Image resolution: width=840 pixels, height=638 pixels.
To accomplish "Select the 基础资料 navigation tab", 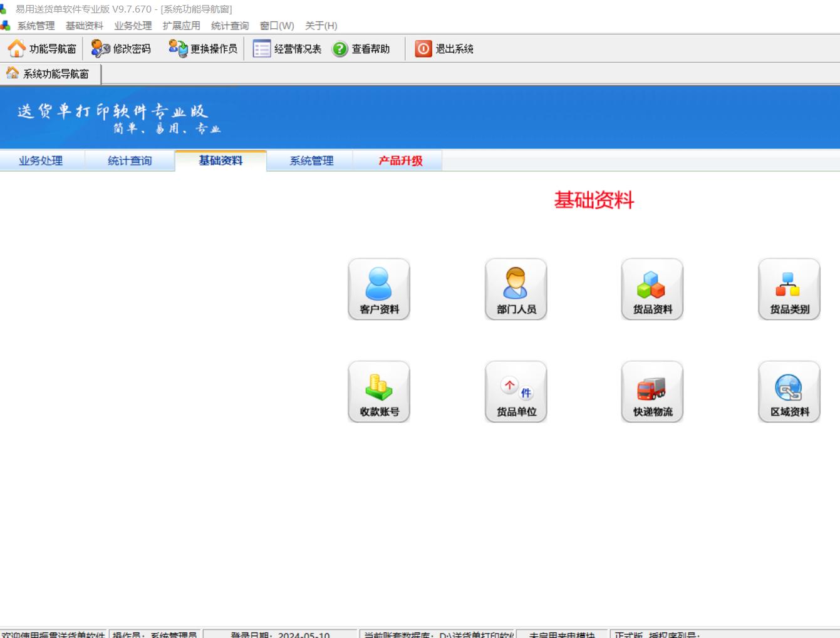I will click(220, 160).
